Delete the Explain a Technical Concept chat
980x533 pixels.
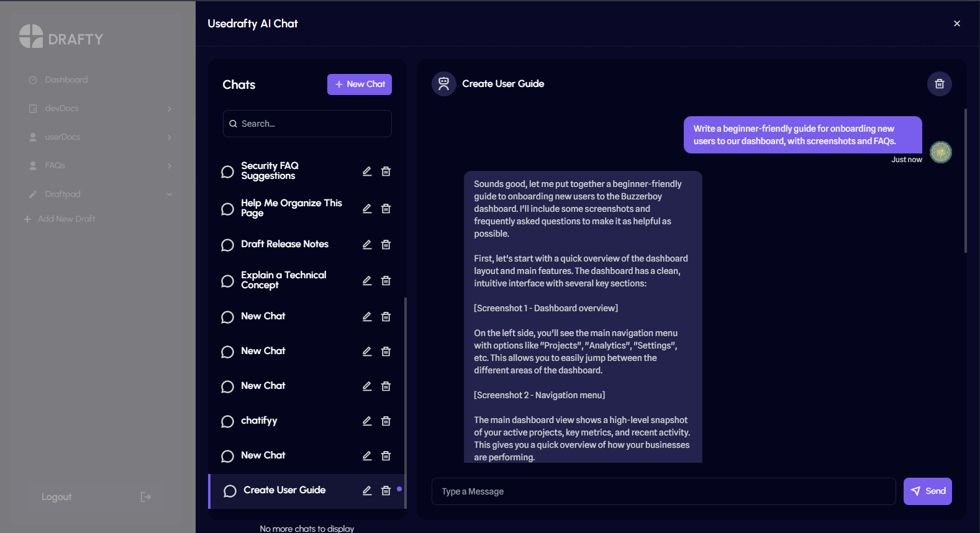pyautogui.click(x=386, y=281)
